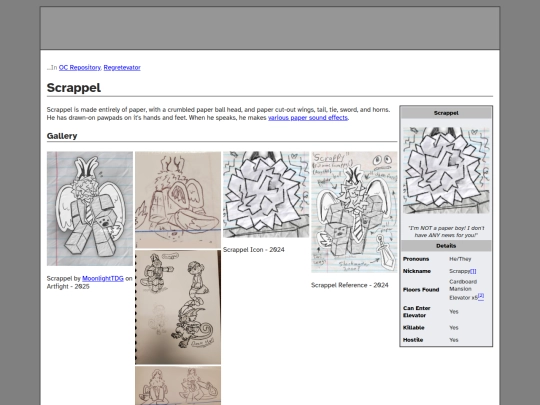
Task: Click the 'Floors Found' label
Action: [421, 290]
